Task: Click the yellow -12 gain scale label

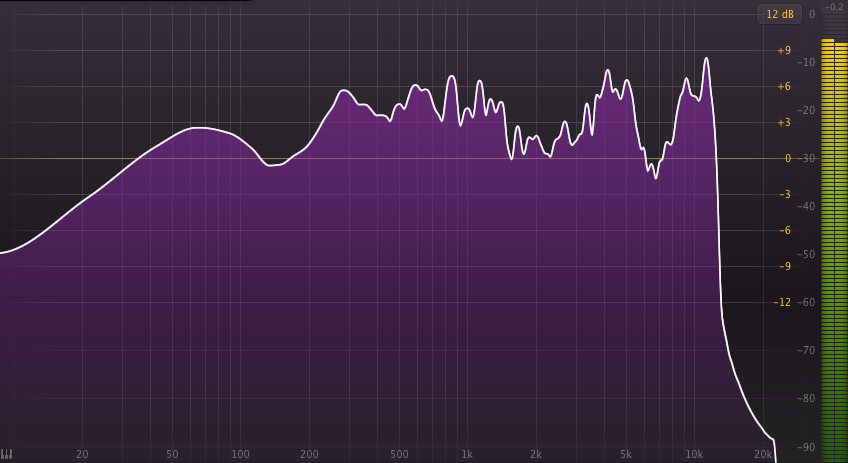Action: click(783, 302)
